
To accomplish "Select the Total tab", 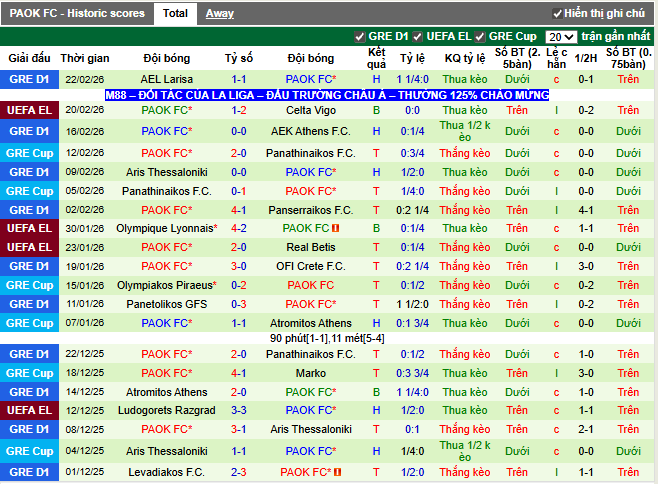I will (175, 13).
